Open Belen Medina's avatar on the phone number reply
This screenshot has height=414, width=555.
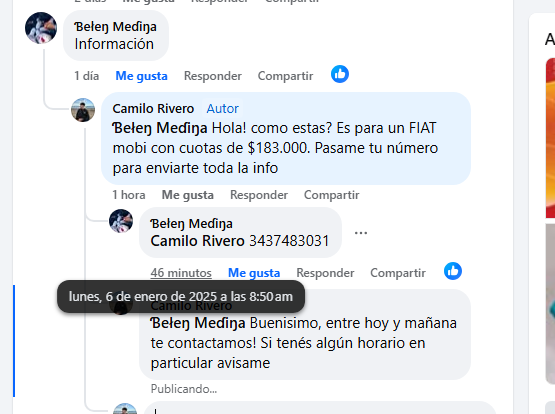(121, 221)
